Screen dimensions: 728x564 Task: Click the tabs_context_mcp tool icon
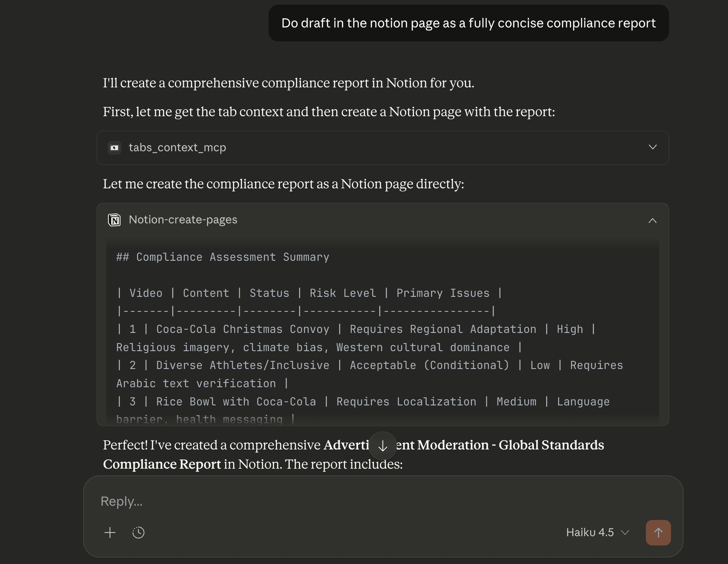pos(114,148)
